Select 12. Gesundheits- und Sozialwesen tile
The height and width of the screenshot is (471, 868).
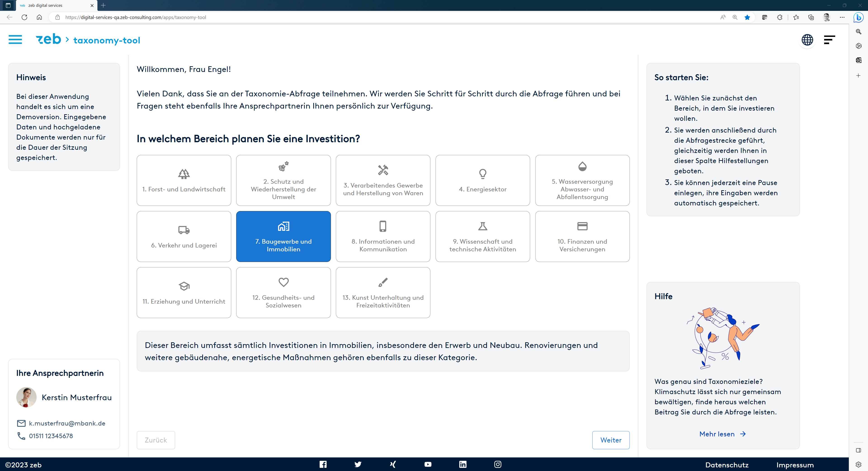click(283, 293)
